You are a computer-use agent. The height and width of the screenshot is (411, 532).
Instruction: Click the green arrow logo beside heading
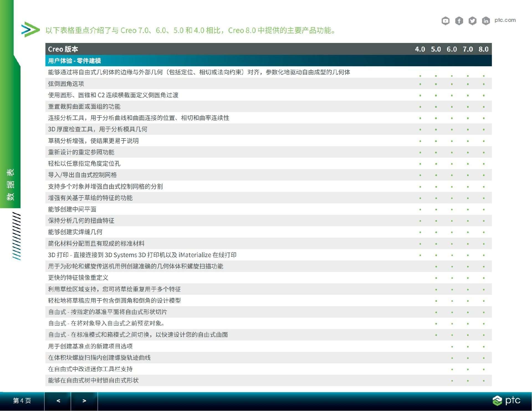click(30, 29)
